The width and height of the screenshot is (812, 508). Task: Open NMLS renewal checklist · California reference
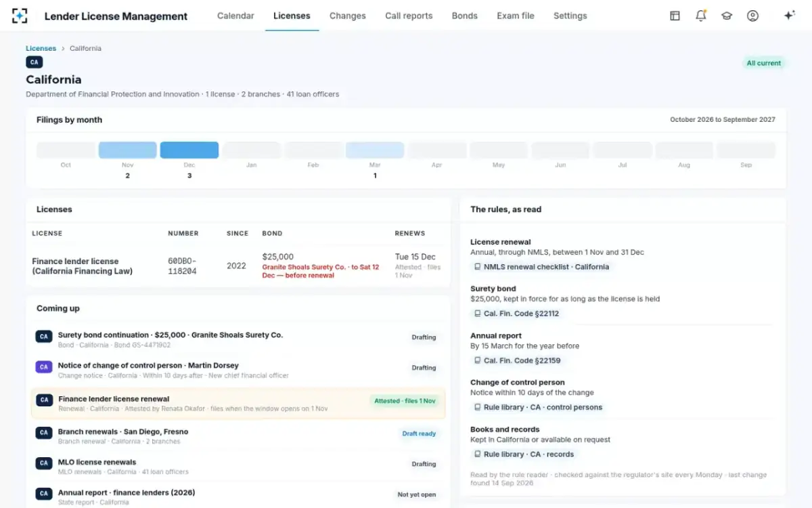[541, 267]
